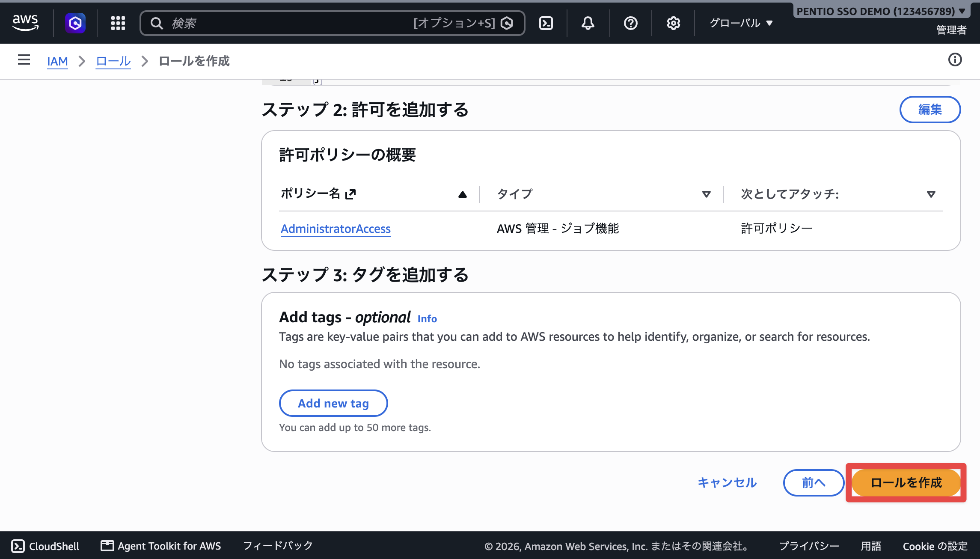980x559 pixels.
Task: Open the Info link next to Add tags
Action: click(x=427, y=318)
